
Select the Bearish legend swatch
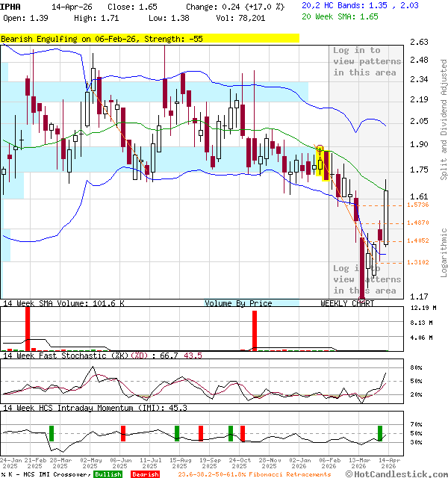pyautogui.click(x=146, y=474)
